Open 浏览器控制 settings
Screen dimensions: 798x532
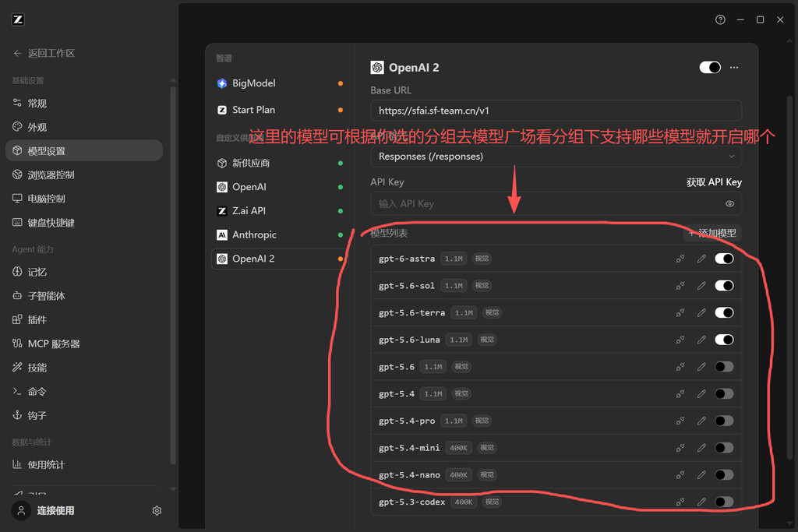tap(84, 175)
